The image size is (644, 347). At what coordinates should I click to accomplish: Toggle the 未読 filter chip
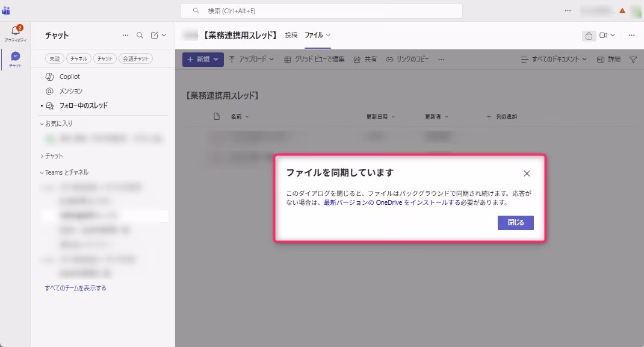tap(55, 58)
